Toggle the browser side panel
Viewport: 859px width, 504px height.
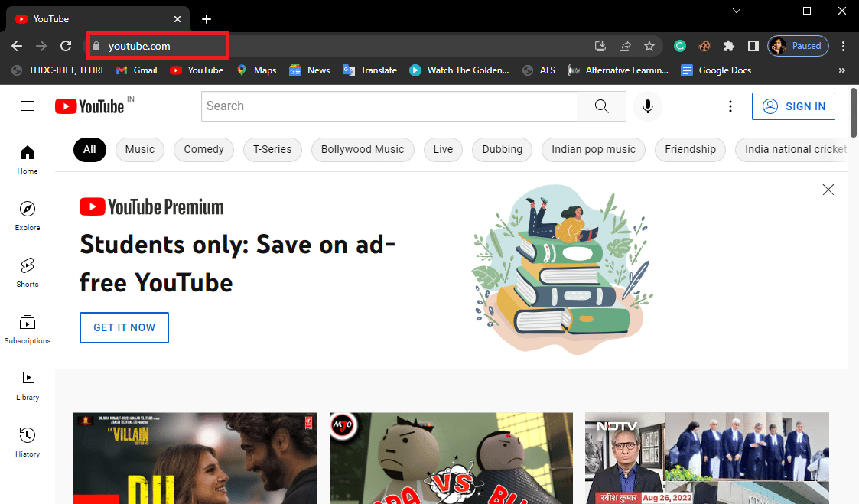click(x=753, y=46)
